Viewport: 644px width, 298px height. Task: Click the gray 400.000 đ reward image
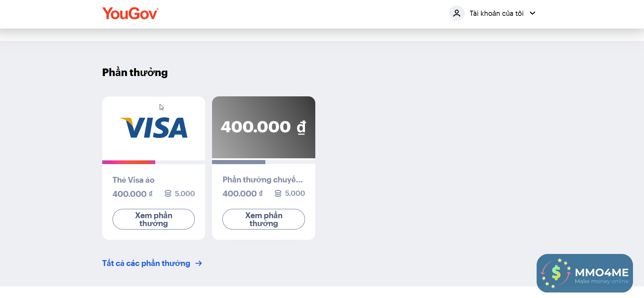tap(263, 127)
